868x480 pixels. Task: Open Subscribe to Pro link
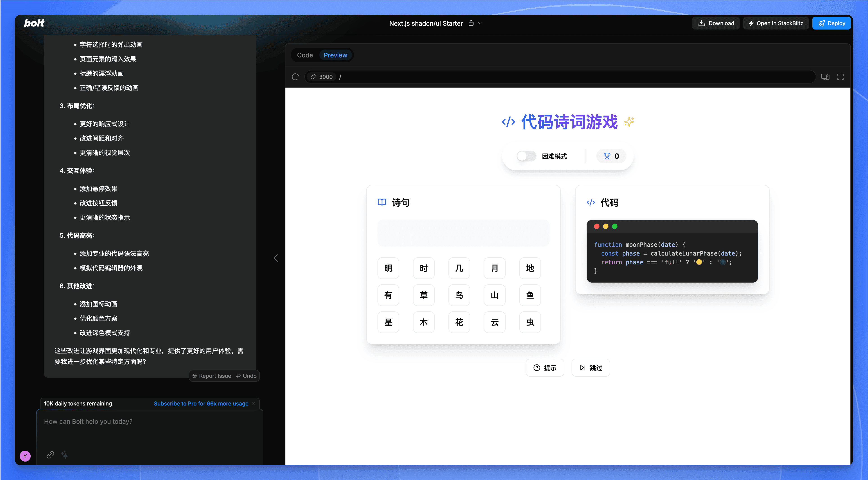click(201, 403)
